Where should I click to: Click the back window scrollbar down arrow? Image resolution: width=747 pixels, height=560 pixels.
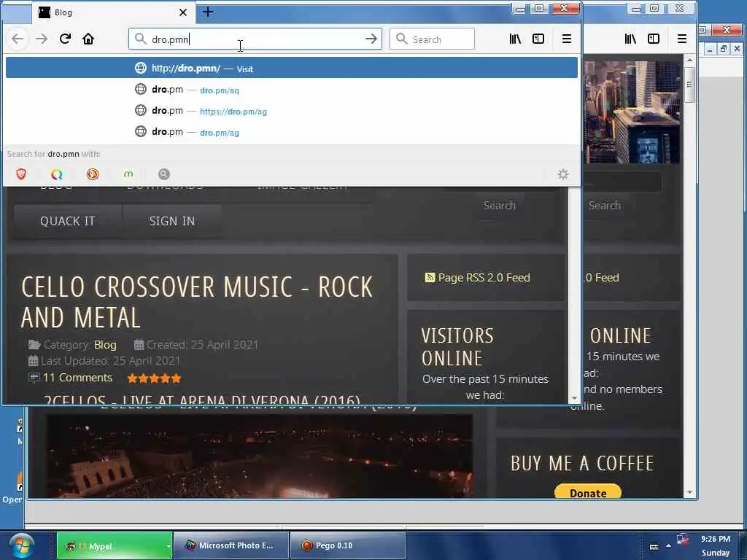pyautogui.click(x=690, y=492)
